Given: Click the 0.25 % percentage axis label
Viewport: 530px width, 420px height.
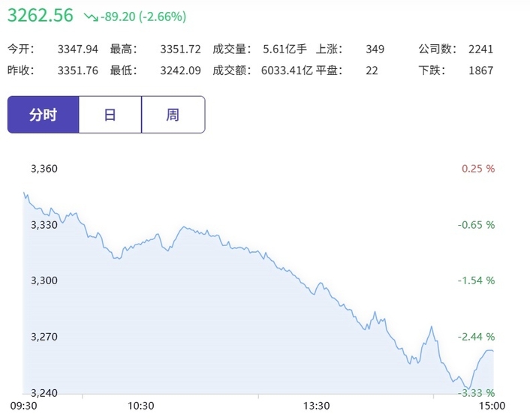Looking at the screenshot, I should [477, 169].
